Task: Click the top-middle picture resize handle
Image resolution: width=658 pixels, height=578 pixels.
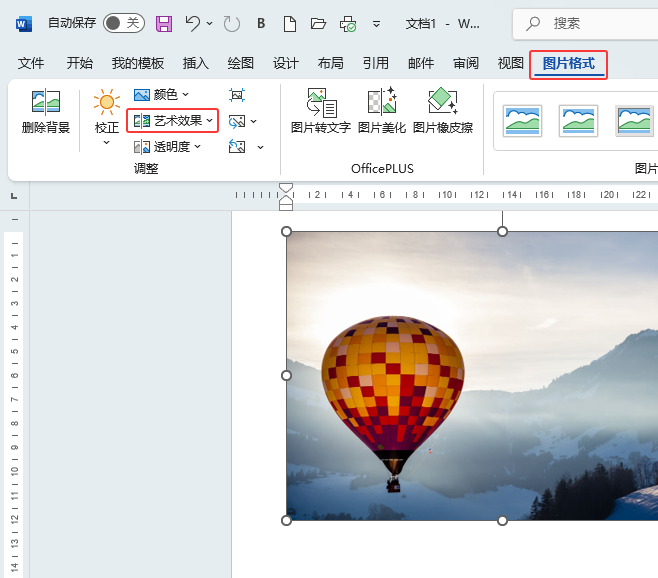Action: coord(502,231)
